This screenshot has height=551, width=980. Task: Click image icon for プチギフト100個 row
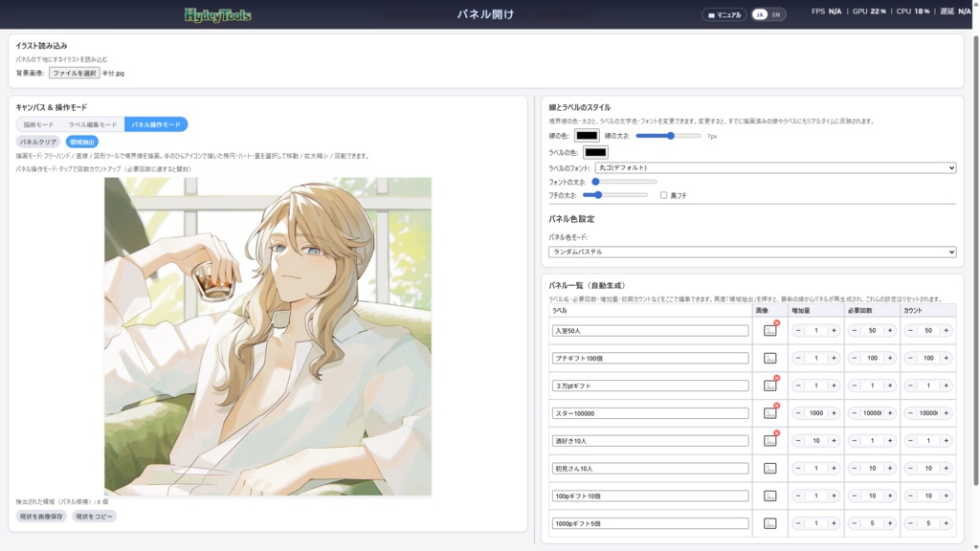click(770, 358)
